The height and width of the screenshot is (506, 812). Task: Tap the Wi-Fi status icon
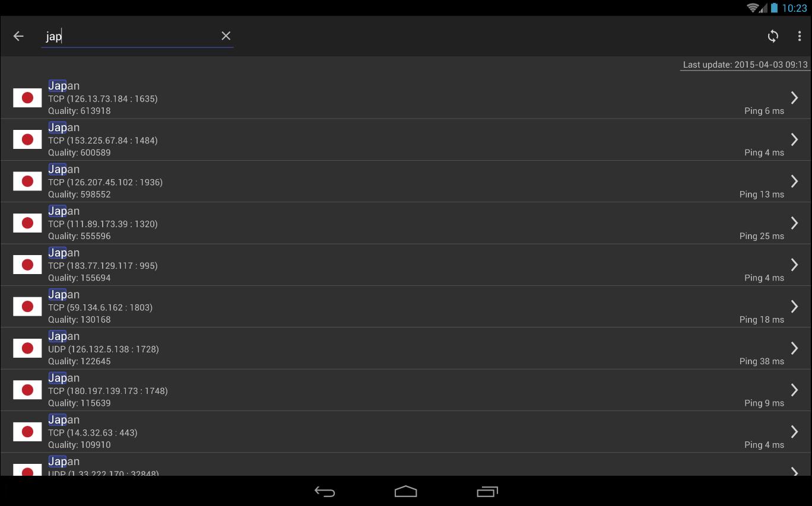753,8
